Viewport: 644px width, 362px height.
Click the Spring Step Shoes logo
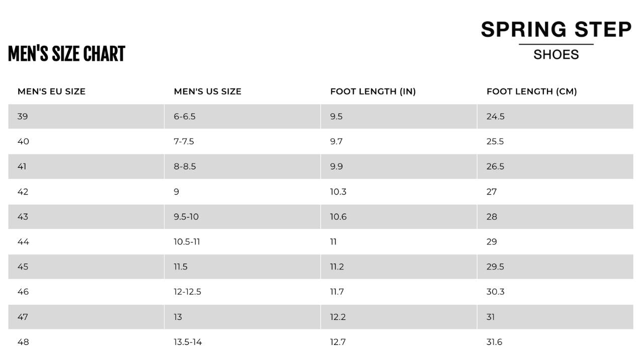[556, 40]
